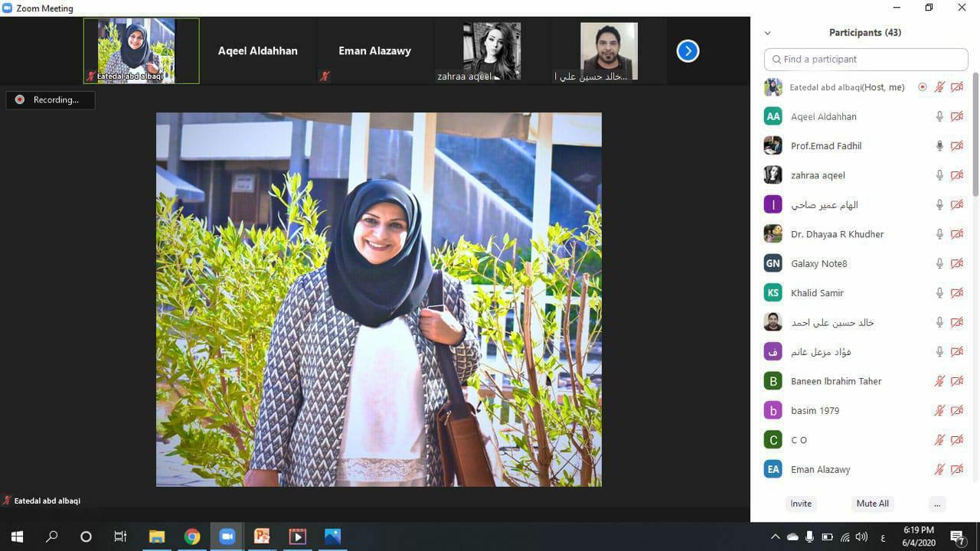This screenshot has width=980, height=551.
Task: Open Google Chrome from the taskbar
Action: coord(191,536)
